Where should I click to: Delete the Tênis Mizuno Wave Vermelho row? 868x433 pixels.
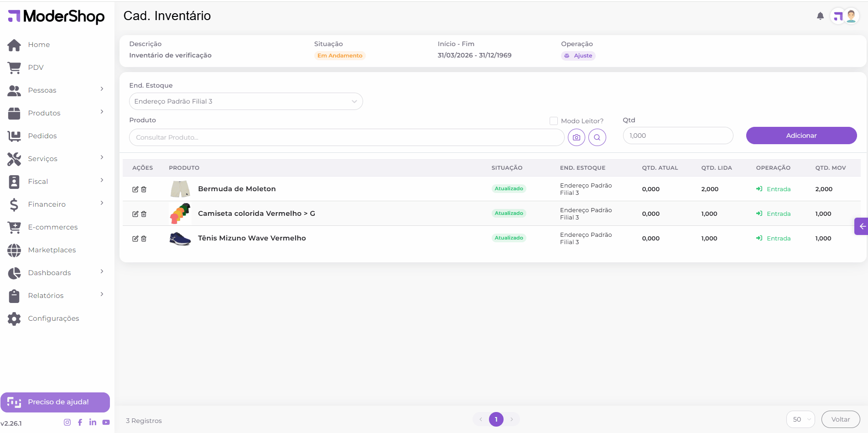pyautogui.click(x=144, y=239)
